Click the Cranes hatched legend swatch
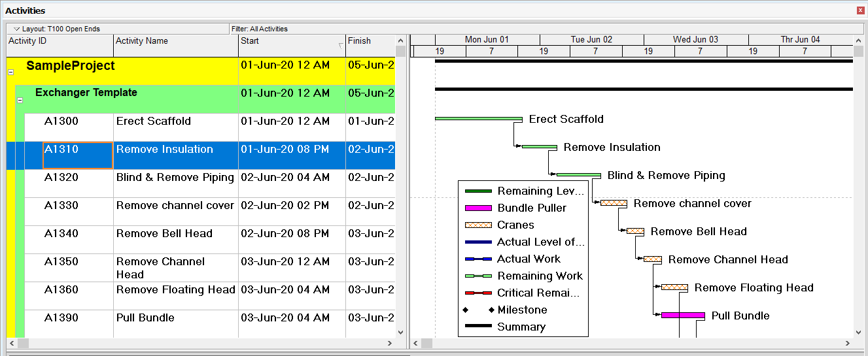The image size is (868, 356). pyautogui.click(x=478, y=225)
